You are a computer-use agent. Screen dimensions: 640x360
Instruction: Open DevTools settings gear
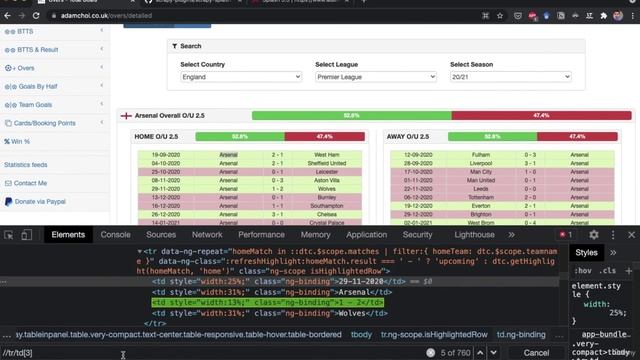coord(594,235)
